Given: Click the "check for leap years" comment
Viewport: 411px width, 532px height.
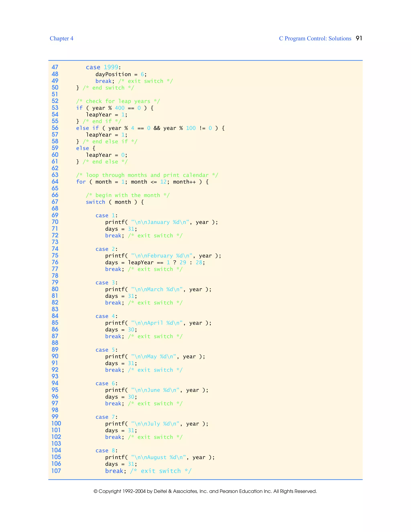Looking at the screenshot, I should tap(118, 101).
